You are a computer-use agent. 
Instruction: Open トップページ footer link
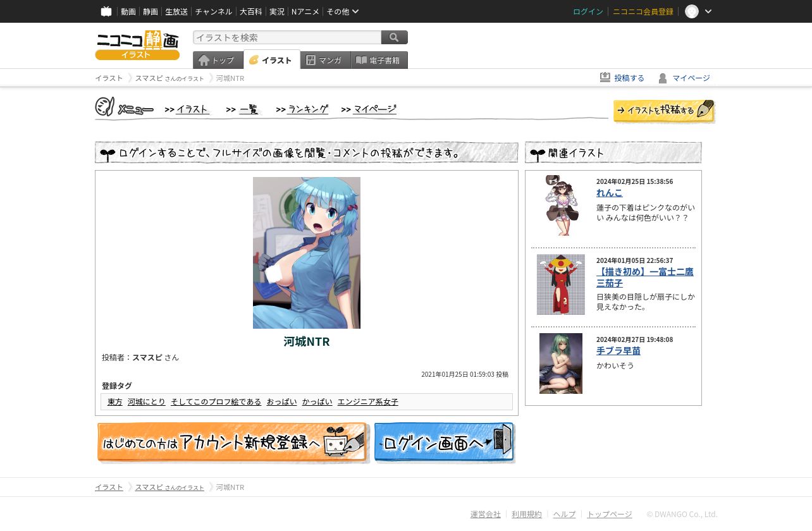click(610, 514)
